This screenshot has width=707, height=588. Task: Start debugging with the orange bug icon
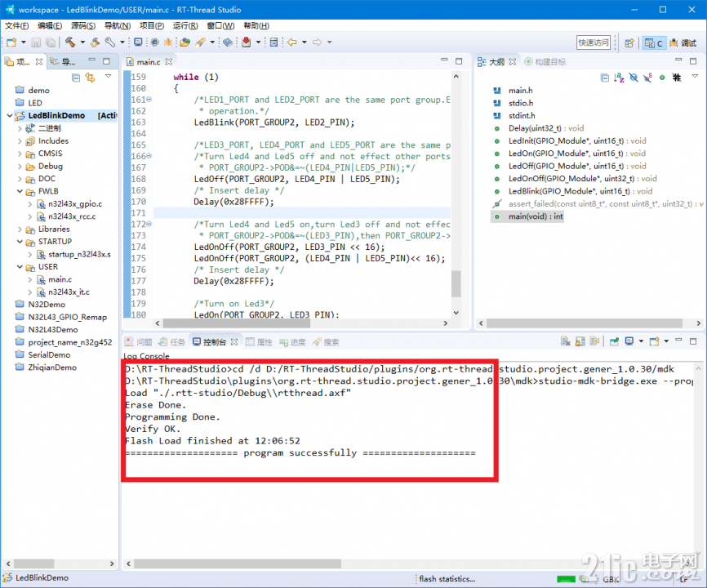[167, 42]
